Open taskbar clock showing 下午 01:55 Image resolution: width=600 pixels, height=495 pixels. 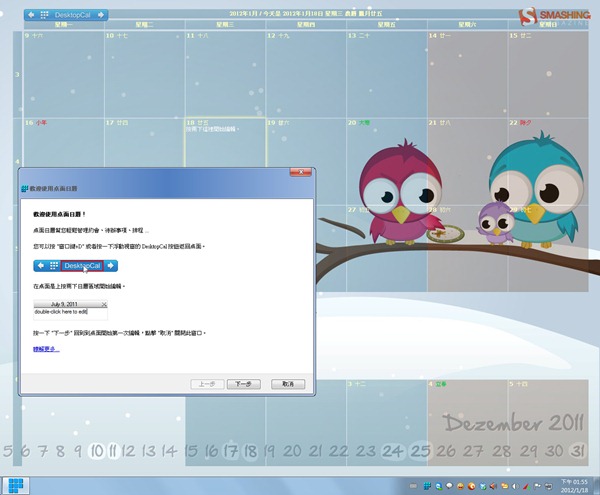[x=574, y=486]
